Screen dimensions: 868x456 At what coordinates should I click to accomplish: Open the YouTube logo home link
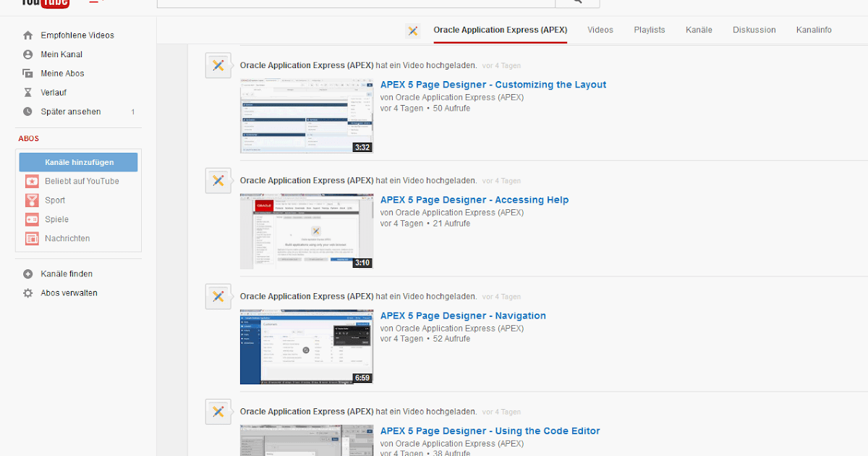[x=45, y=3]
